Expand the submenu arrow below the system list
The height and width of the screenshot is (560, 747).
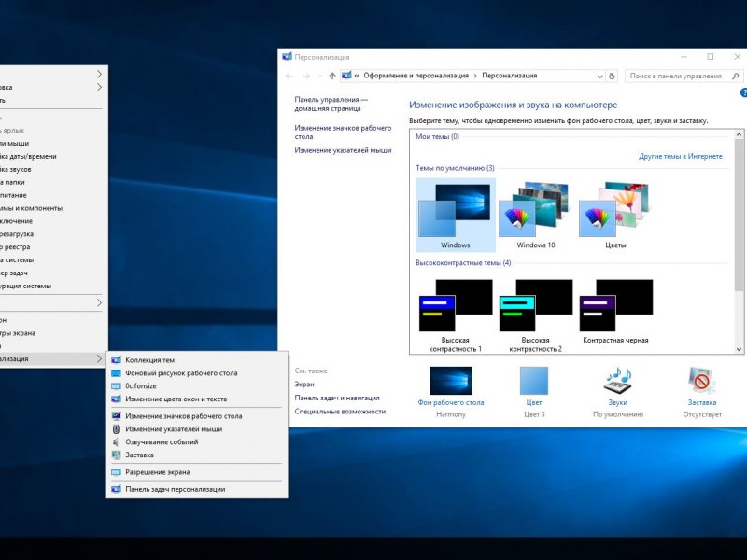[99, 302]
